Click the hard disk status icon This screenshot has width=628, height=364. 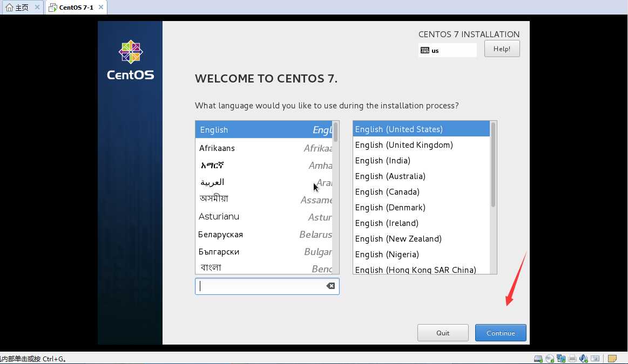tap(538, 359)
